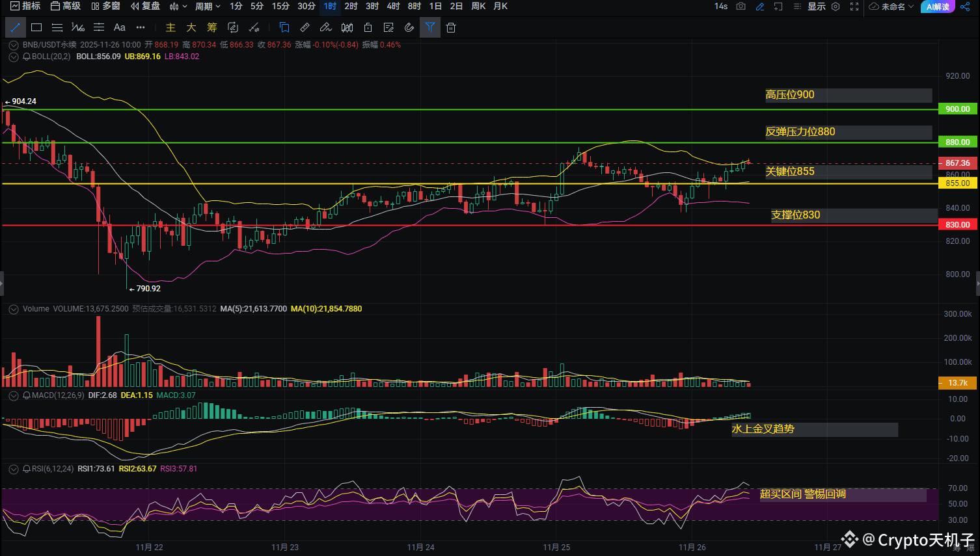This screenshot has width=980, height=556.
Task: Share the chart via share icon
Action: (964, 7)
